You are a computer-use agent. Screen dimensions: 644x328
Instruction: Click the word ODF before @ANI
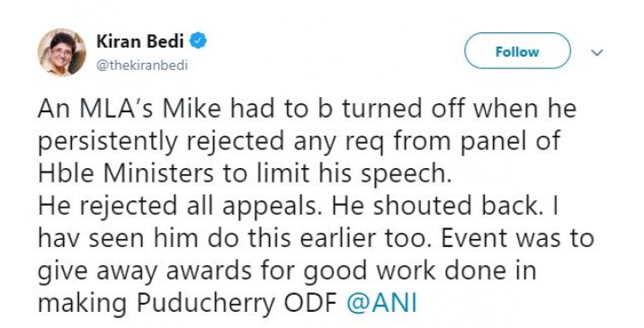click(x=311, y=304)
